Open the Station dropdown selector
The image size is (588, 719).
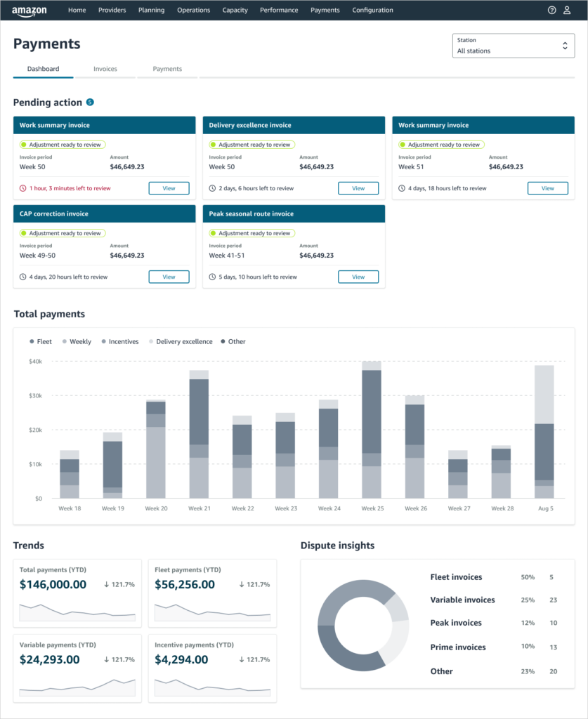coord(514,46)
